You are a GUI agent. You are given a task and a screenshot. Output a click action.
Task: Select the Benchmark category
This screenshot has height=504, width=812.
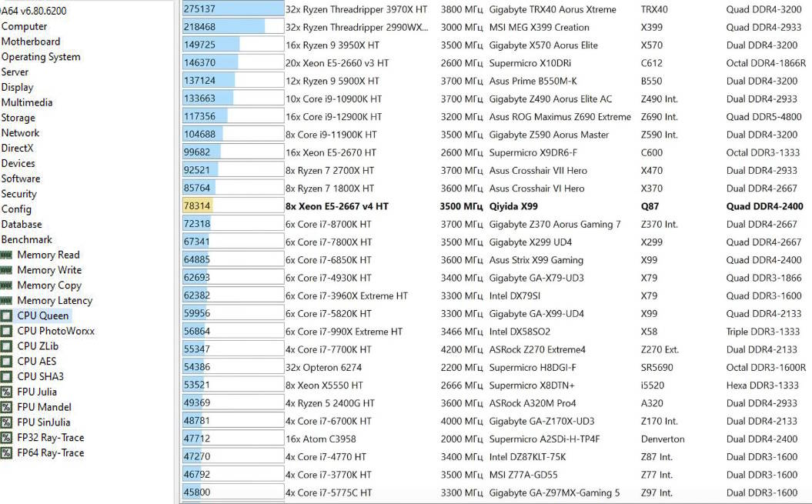(x=26, y=240)
